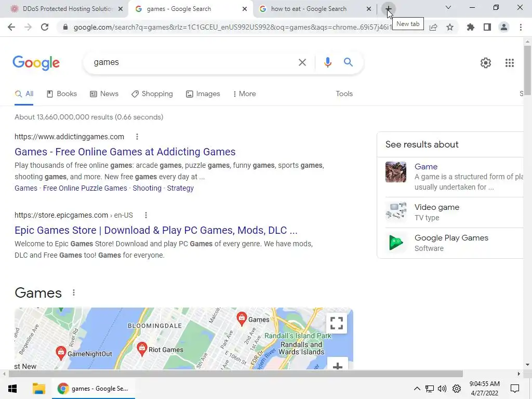
Task: Go to Google homepage logo
Action: pos(36,63)
